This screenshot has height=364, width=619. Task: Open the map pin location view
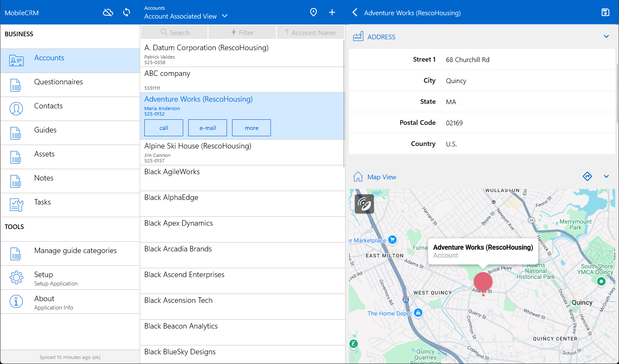pyautogui.click(x=314, y=13)
